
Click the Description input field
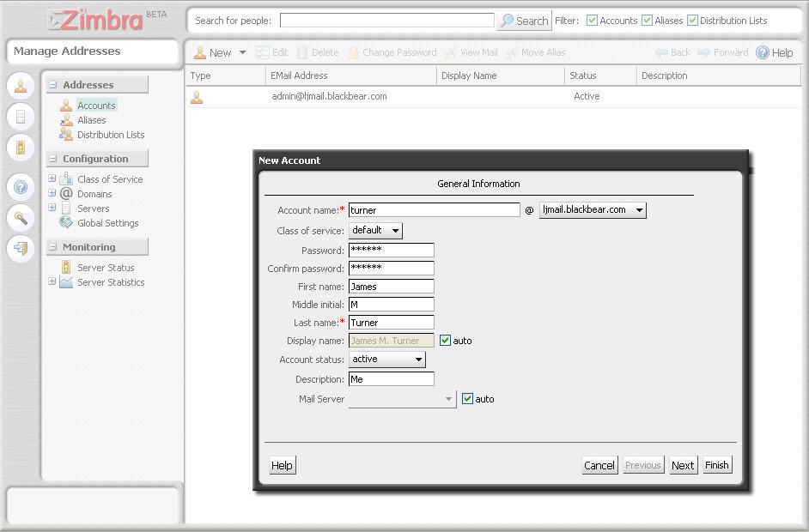[391, 379]
